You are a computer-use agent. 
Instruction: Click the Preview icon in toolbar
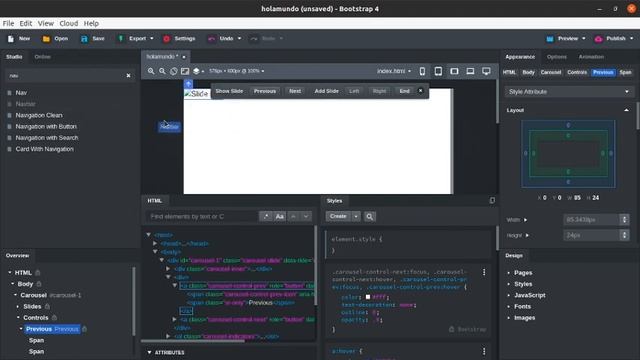[x=550, y=39]
